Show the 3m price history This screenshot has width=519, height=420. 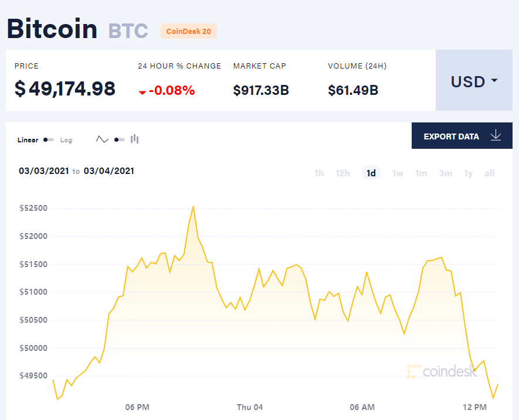(445, 173)
